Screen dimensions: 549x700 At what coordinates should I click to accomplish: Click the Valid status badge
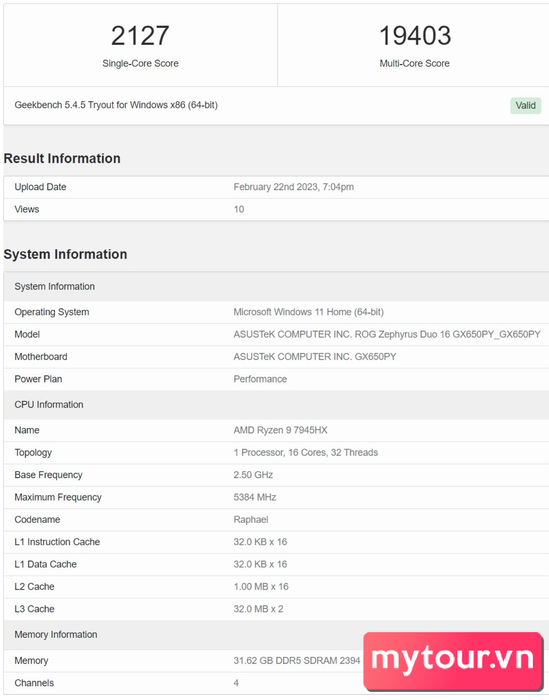(525, 105)
